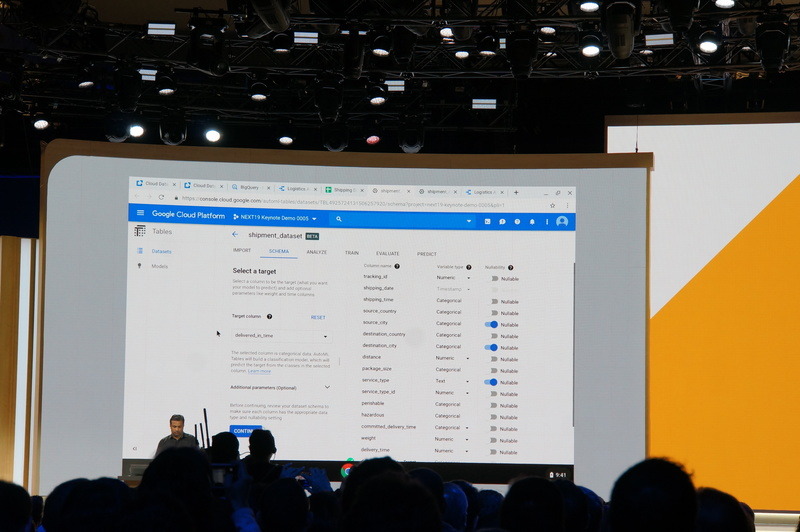
Task: Expand Additional parameters (Optional) section
Action: tap(280, 388)
